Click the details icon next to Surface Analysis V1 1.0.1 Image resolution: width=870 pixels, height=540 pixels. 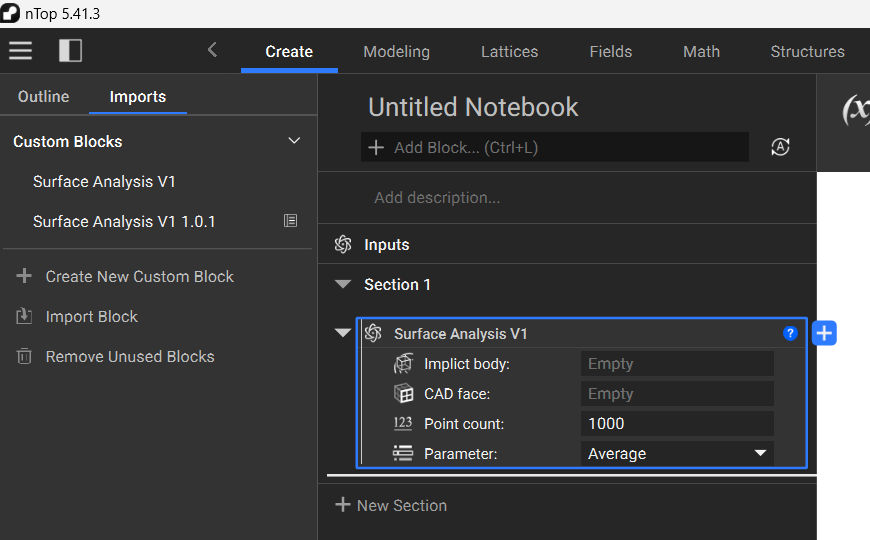(290, 221)
